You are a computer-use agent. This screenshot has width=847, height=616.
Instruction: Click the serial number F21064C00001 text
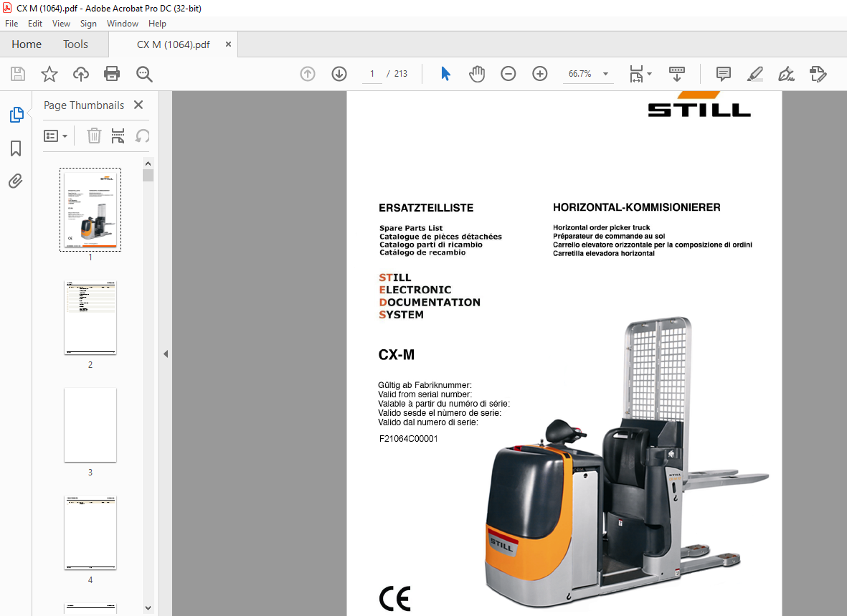[x=408, y=439]
